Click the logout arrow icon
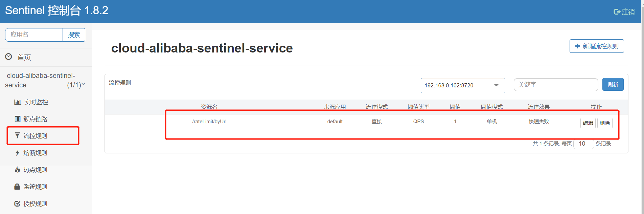Image resolution: width=644 pixels, height=214 pixels. pos(617,12)
